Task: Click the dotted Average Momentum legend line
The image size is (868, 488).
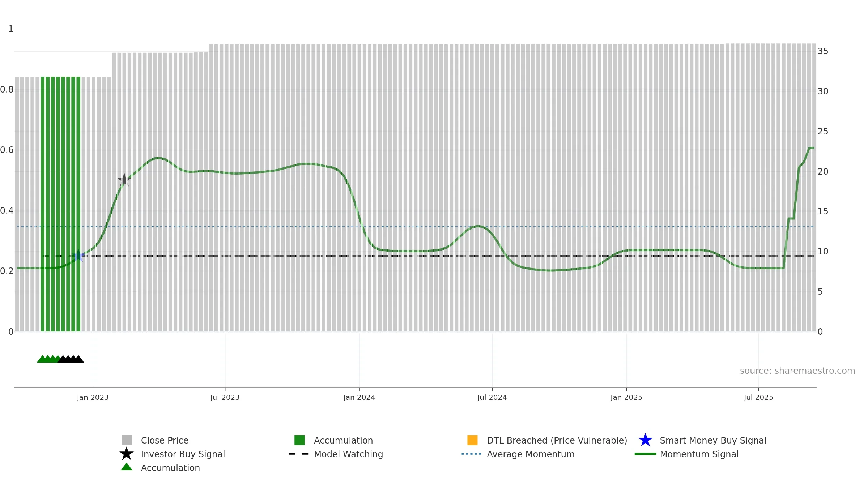Action: [x=472, y=454]
